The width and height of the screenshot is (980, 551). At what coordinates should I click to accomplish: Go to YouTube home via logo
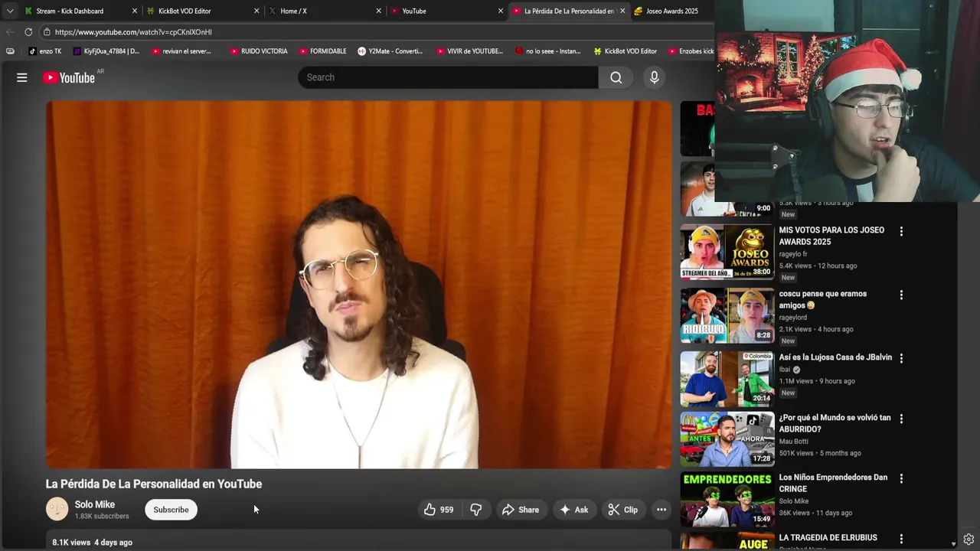tap(69, 77)
